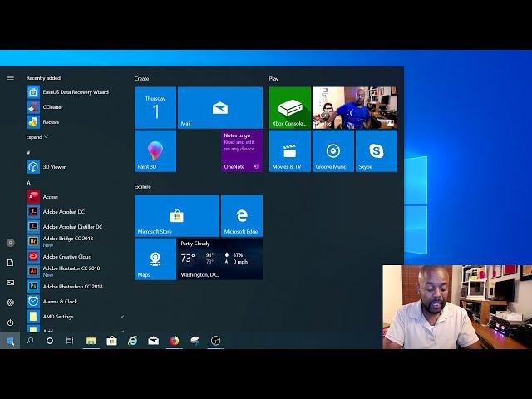This screenshot has width=532, height=399.
Task: Open Firefox from the taskbar
Action: (174, 341)
